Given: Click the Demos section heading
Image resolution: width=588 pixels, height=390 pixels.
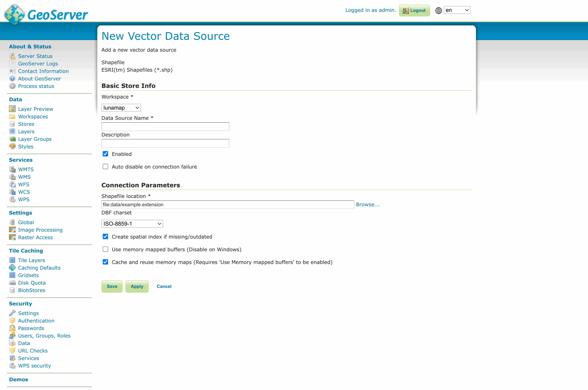Looking at the screenshot, I should 19,379.
